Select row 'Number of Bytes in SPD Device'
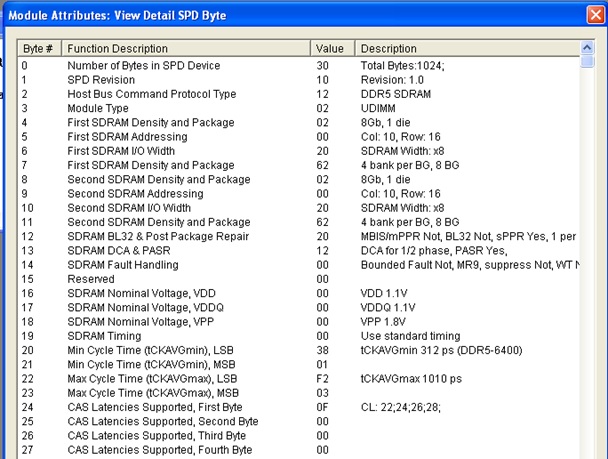 tap(299, 66)
